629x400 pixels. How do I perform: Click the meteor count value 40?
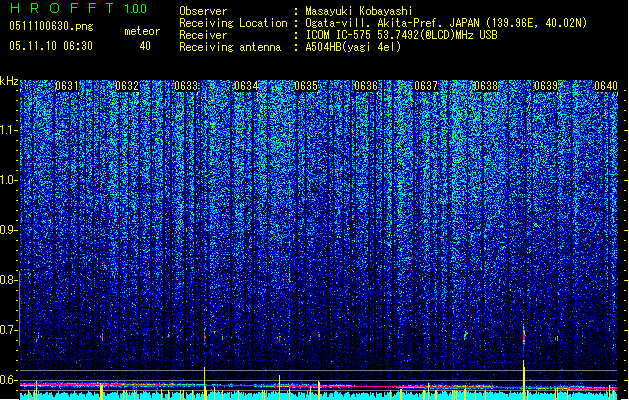click(x=145, y=46)
